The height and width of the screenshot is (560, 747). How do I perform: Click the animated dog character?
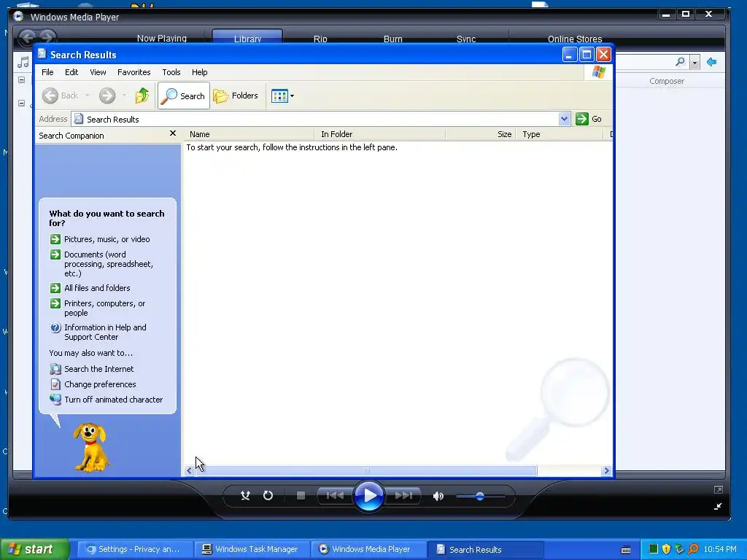91,447
